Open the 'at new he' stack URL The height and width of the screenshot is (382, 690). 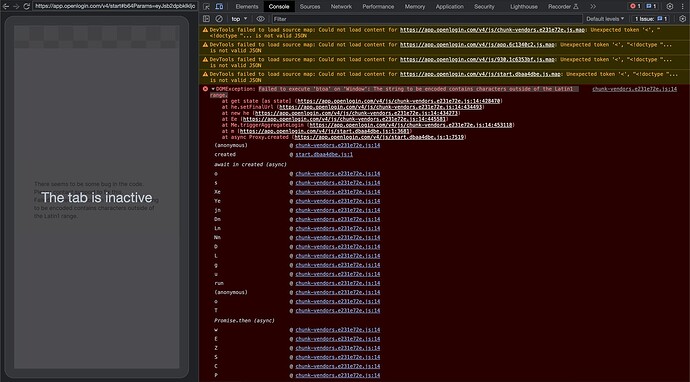[x=356, y=113]
